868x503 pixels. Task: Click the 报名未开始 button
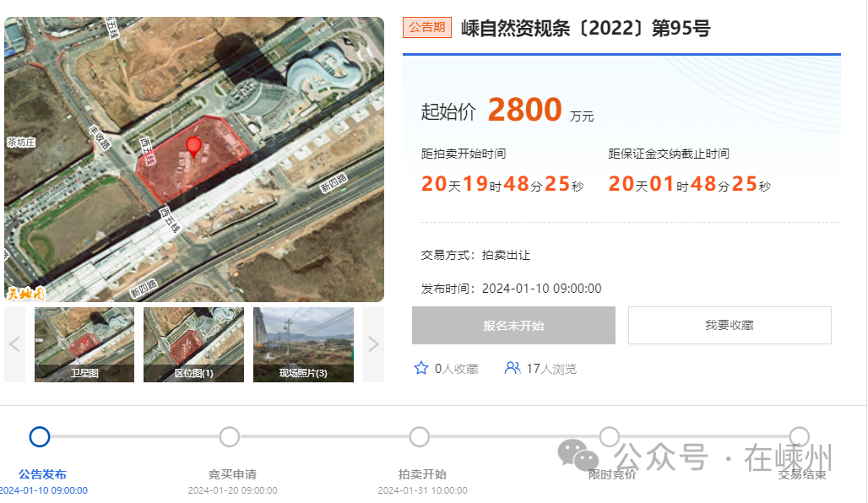coord(513,326)
